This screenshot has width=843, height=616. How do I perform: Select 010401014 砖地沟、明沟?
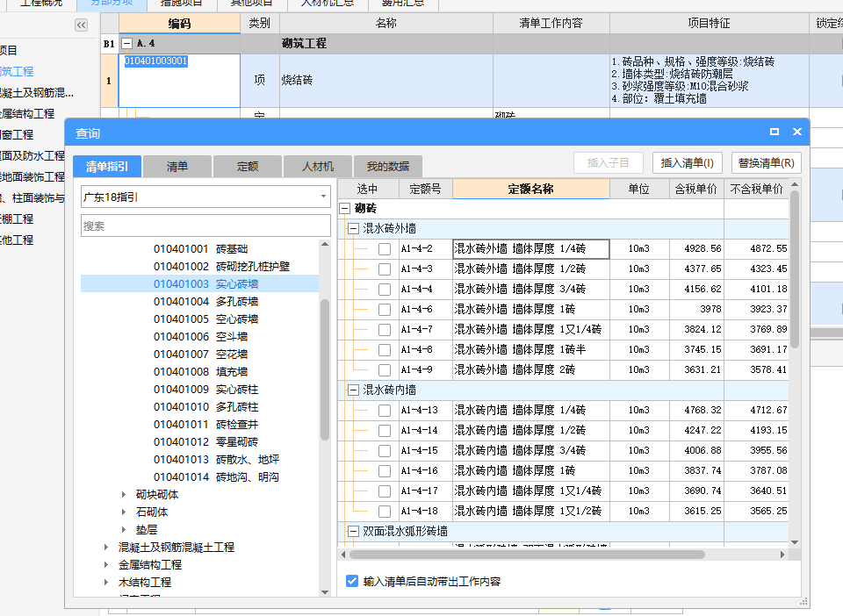tap(216, 476)
